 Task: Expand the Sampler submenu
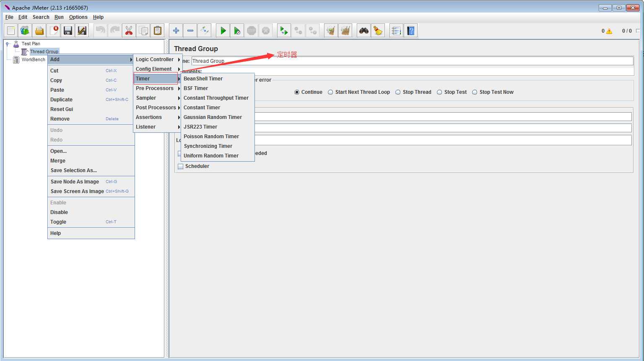click(x=158, y=98)
